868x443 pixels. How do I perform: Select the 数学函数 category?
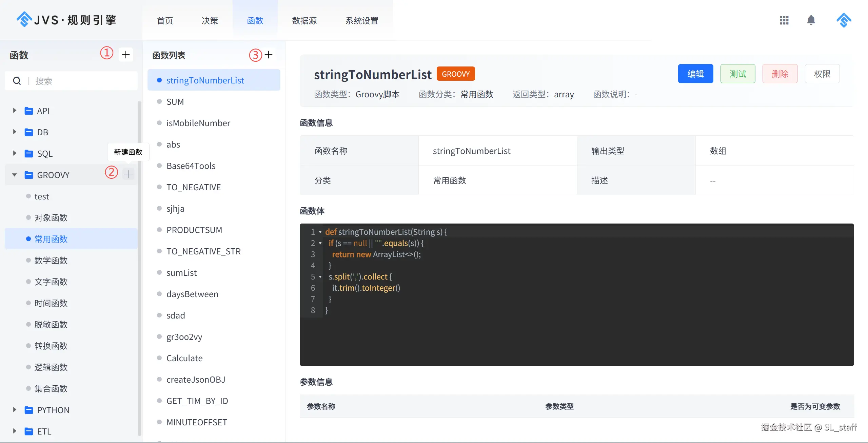pyautogui.click(x=71, y=261)
